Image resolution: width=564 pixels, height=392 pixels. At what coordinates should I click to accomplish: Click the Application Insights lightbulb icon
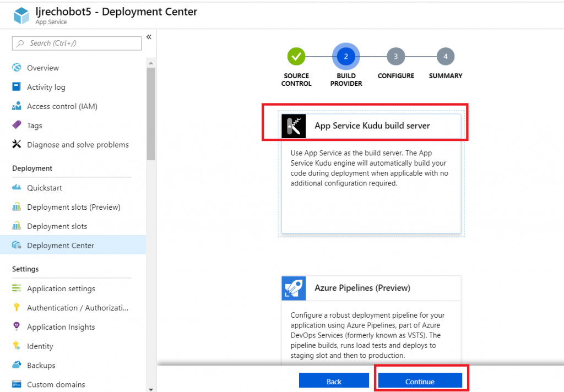click(17, 326)
